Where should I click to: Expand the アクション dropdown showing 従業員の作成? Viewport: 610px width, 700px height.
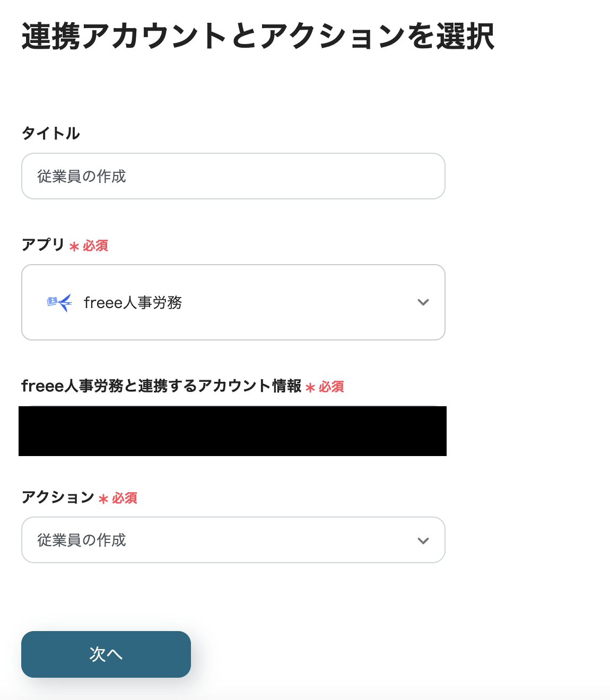coord(233,540)
